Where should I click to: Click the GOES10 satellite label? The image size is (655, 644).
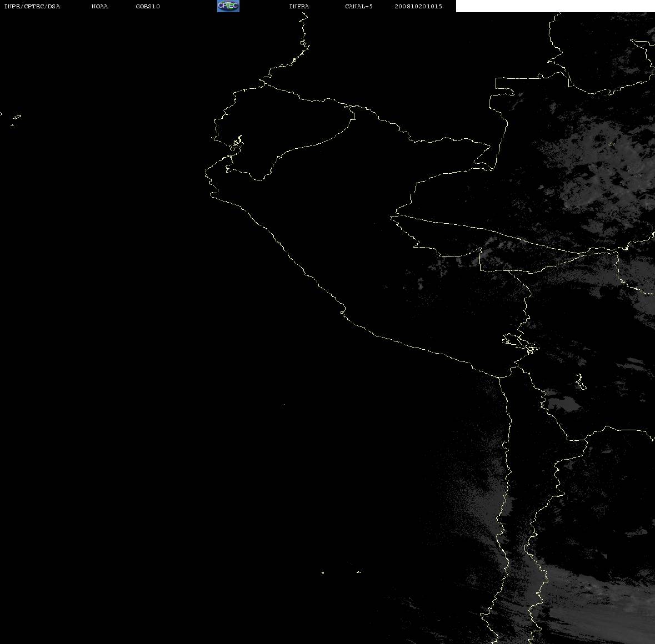tap(148, 6)
